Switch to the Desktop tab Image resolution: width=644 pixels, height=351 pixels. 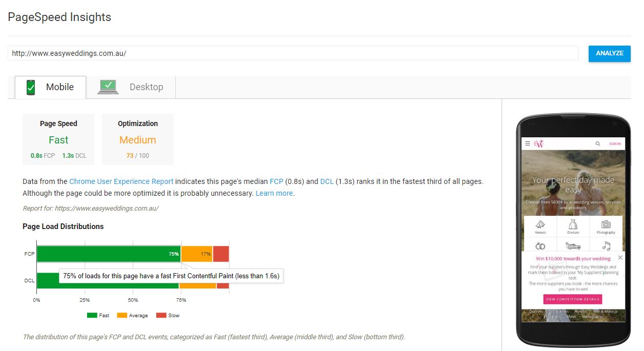131,87
